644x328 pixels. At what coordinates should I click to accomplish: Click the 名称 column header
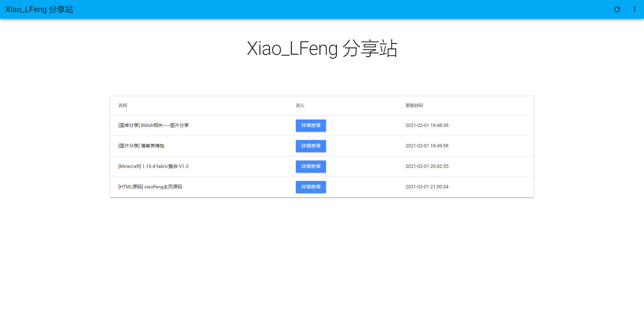coord(123,105)
